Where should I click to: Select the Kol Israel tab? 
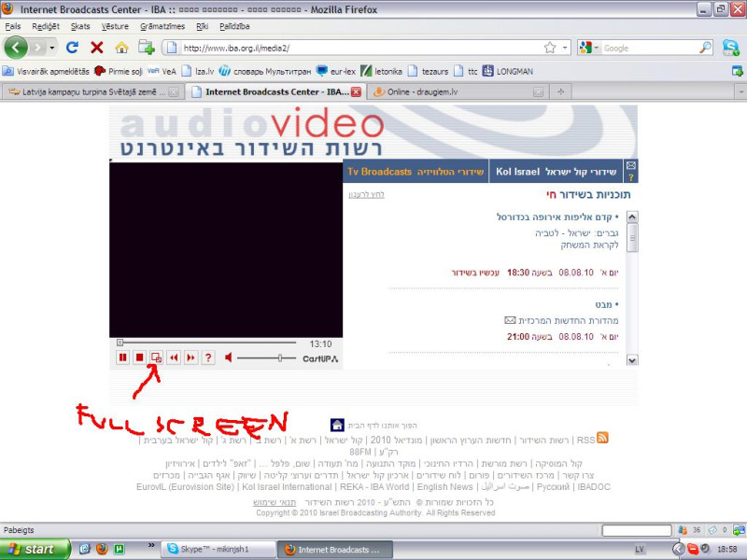pos(556,172)
